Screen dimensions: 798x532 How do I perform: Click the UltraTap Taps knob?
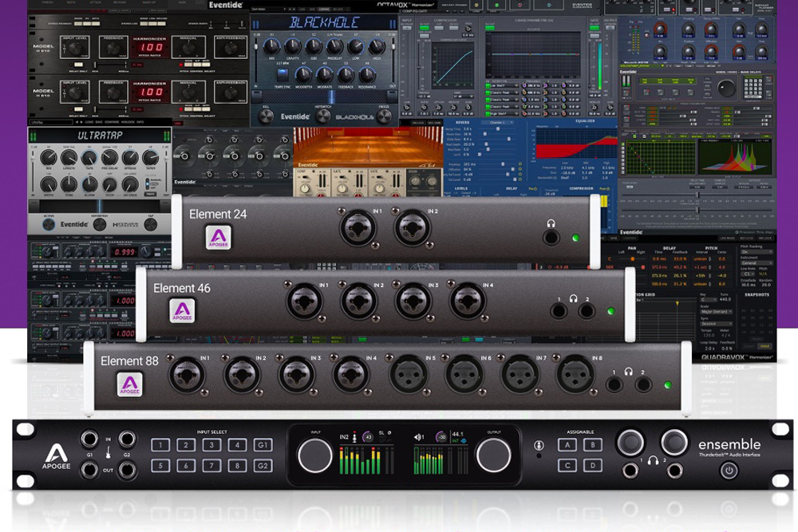click(89, 158)
